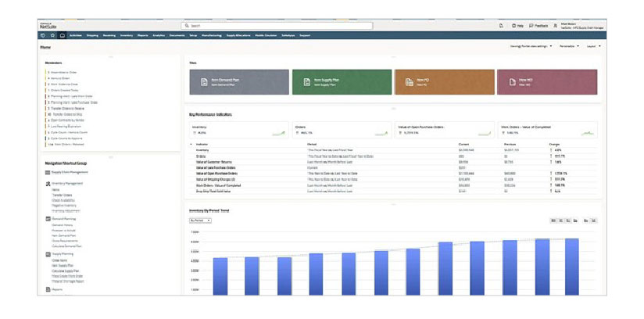Open the Viewing Portlet date settings dropdown
Image resolution: width=644 pixels, height=319 pixels.
pos(531,46)
